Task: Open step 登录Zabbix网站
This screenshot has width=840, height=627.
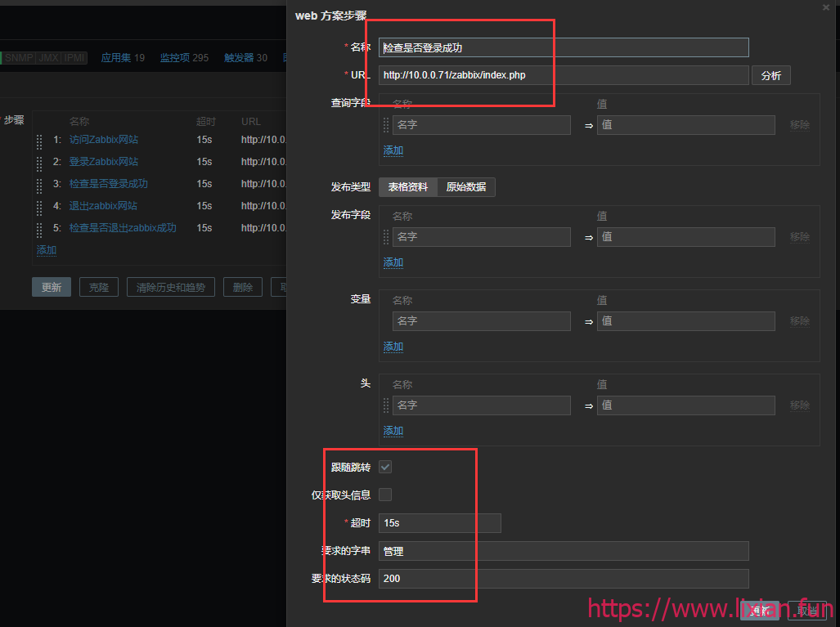Action: coord(103,162)
